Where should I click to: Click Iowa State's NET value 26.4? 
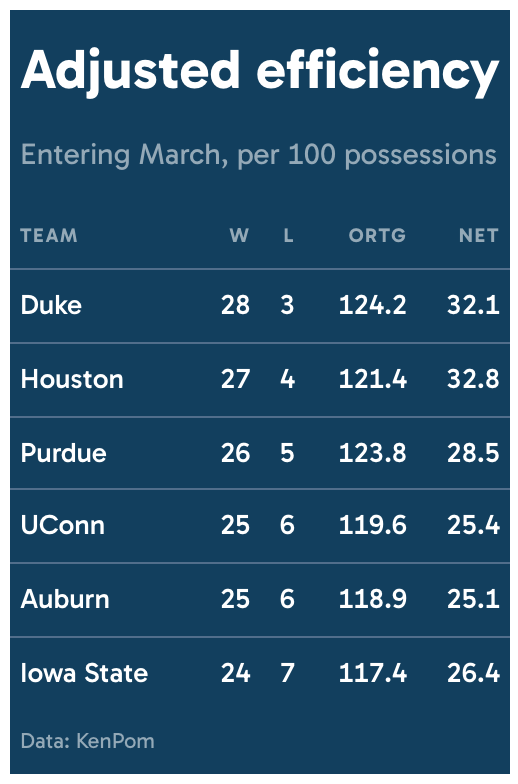pyautogui.click(x=473, y=673)
